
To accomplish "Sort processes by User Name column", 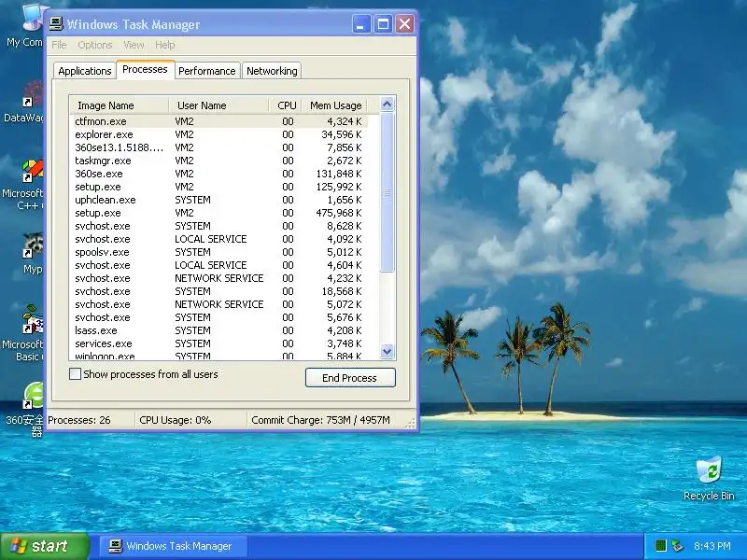I will tap(219, 105).
